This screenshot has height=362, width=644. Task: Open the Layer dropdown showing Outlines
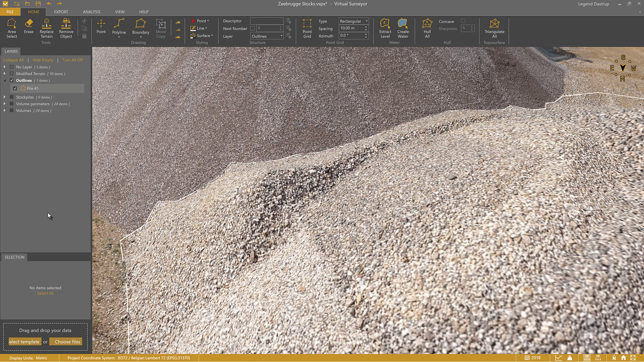[x=266, y=36]
